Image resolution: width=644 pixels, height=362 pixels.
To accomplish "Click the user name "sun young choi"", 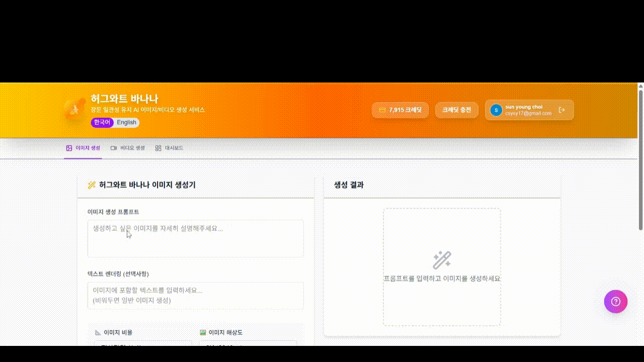I will [x=524, y=107].
